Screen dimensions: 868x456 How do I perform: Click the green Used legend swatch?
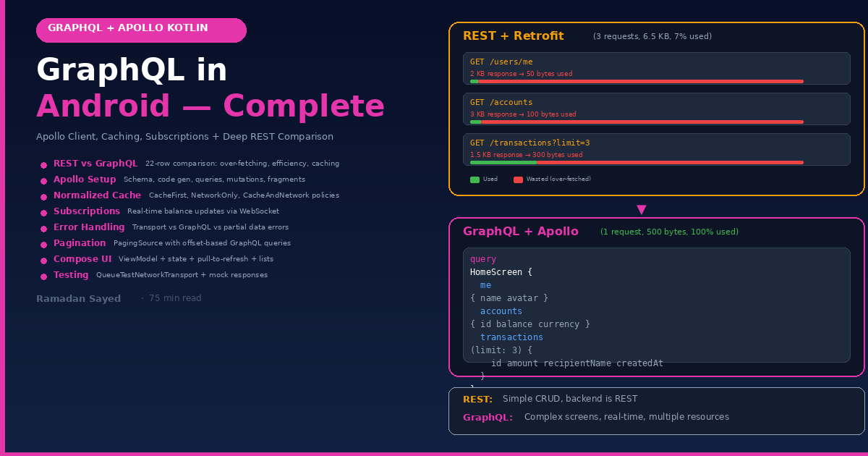pyautogui.click(x=475, y=180)
